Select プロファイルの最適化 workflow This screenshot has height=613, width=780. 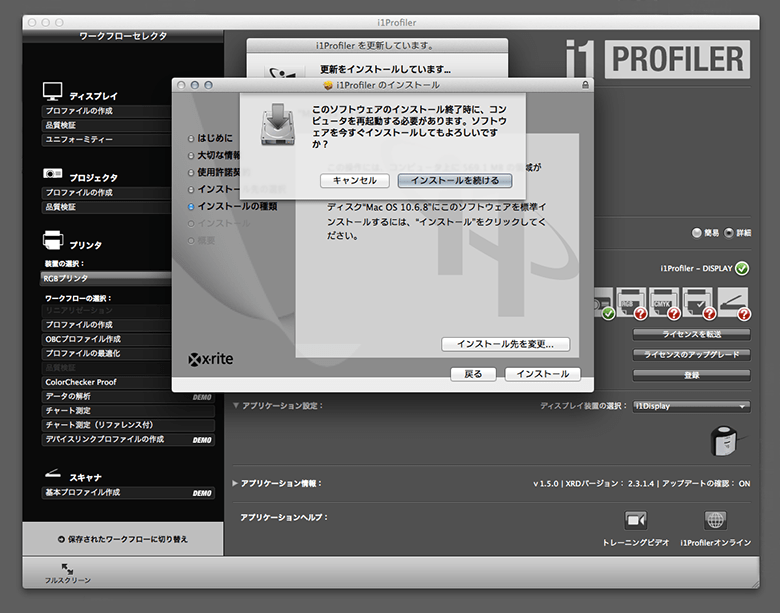(x=106, y=353)
